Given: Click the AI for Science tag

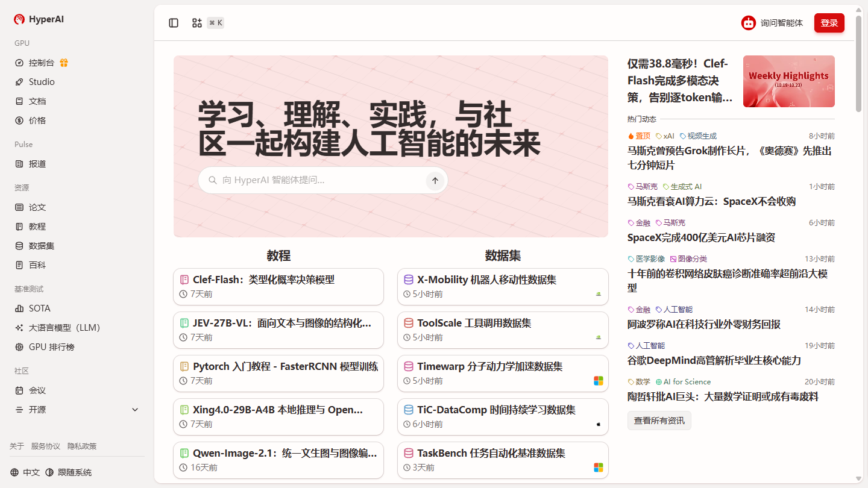Looking at the screenshot, I should pyautogui.click(x=683, y=382).
